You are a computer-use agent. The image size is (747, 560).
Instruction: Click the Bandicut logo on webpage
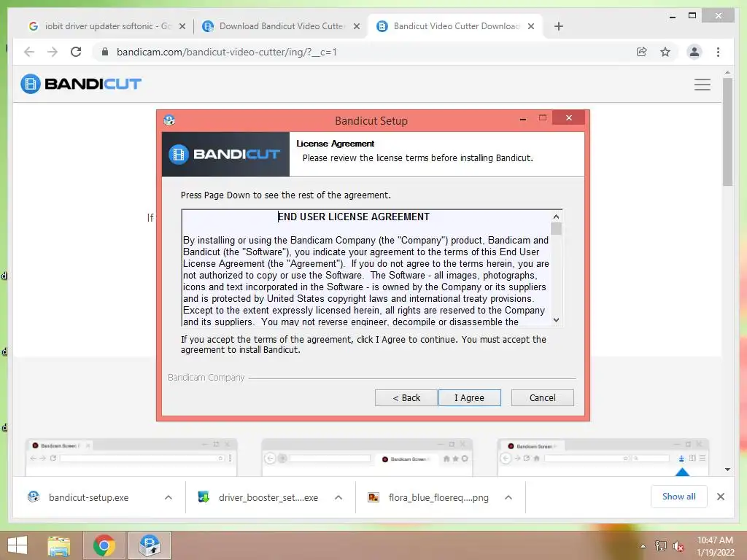point(81,84)
